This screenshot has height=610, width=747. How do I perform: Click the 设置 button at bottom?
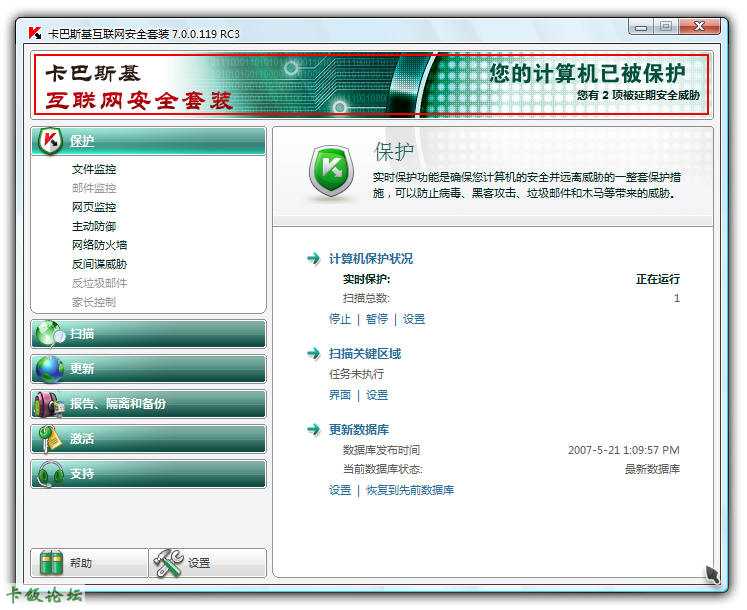(x=208, y=563)
